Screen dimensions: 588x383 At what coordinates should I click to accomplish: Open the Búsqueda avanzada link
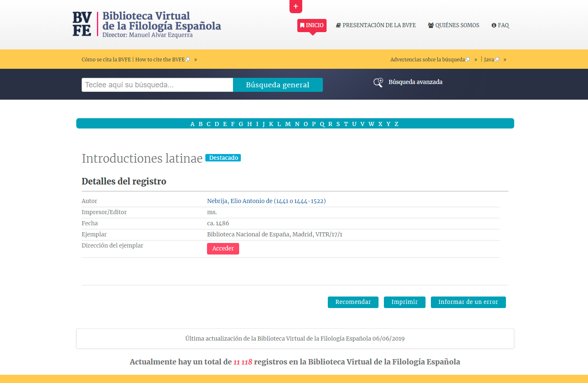[415, 82]
